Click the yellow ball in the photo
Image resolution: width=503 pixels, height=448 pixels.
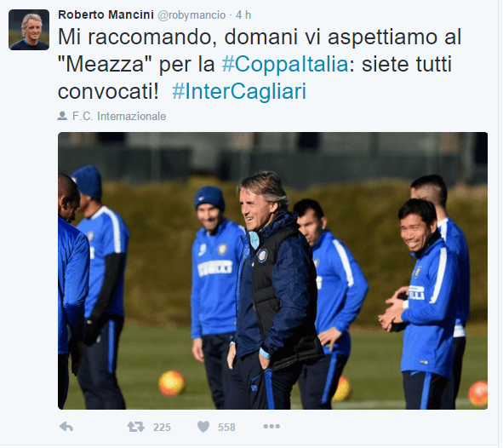pos(172,383)
